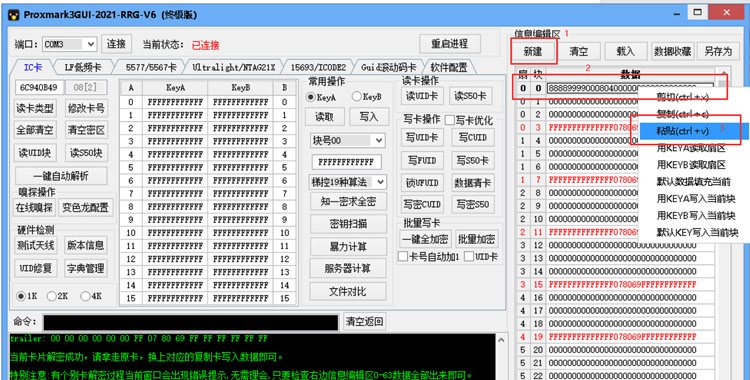Click the 服务器计算 button
The height and width of the screenshot is (380, 750).
347,268
